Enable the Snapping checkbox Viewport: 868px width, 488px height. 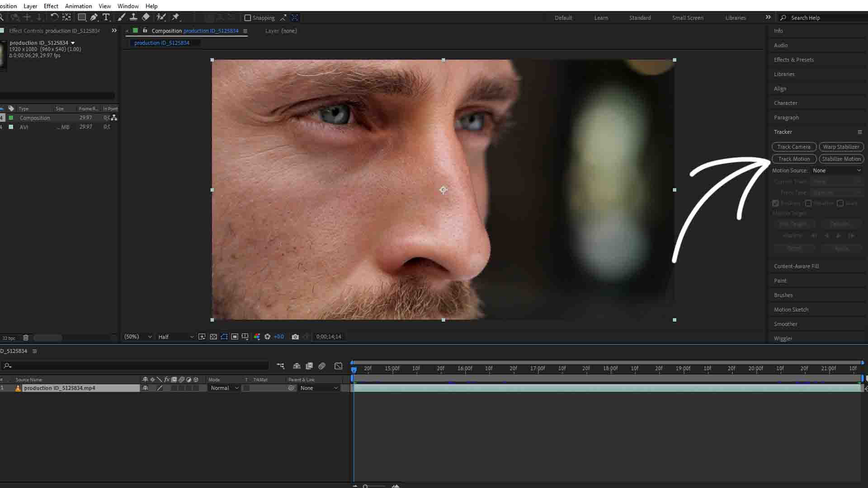(x=248, y=18)
